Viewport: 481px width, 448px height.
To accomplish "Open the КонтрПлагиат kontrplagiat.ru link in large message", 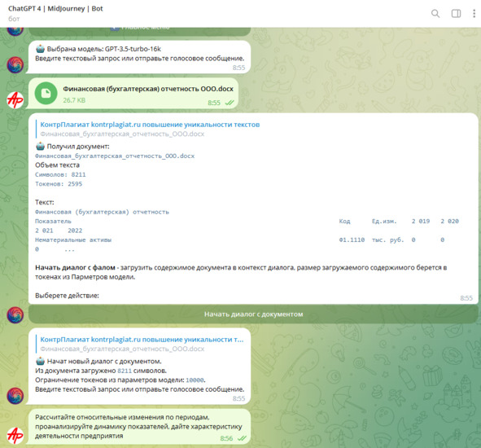I will (150, 125).
